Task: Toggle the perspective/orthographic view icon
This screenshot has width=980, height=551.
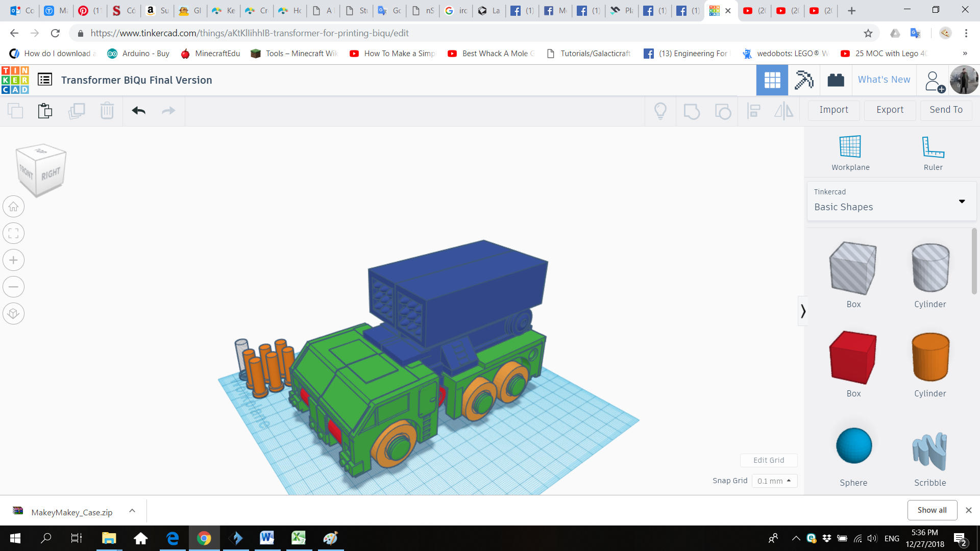Action: click(14, 313)
